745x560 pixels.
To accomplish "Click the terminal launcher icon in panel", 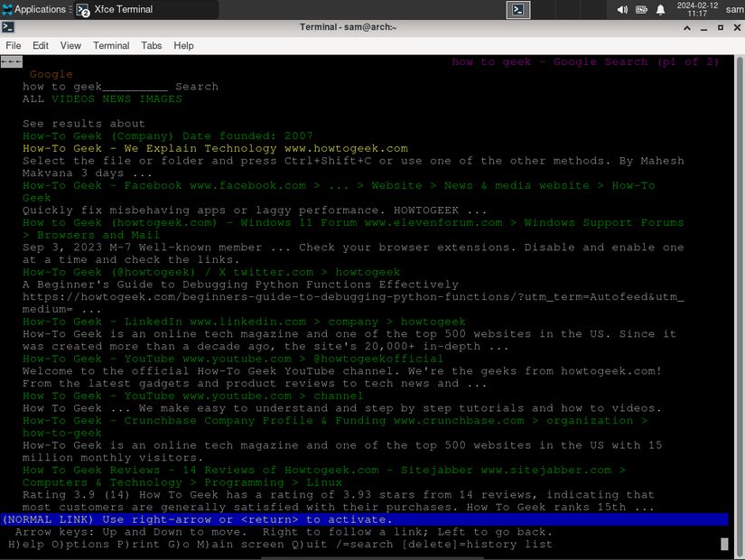I will tap(518, 10).
